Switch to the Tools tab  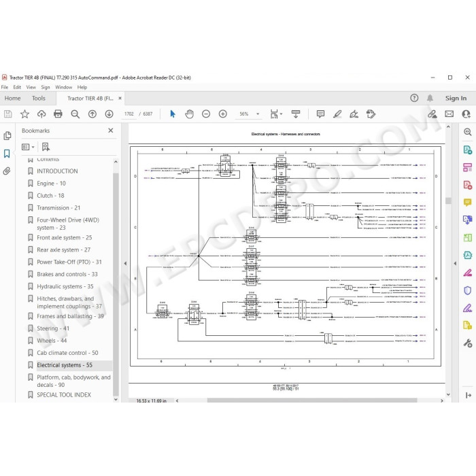tap(39, 98)
